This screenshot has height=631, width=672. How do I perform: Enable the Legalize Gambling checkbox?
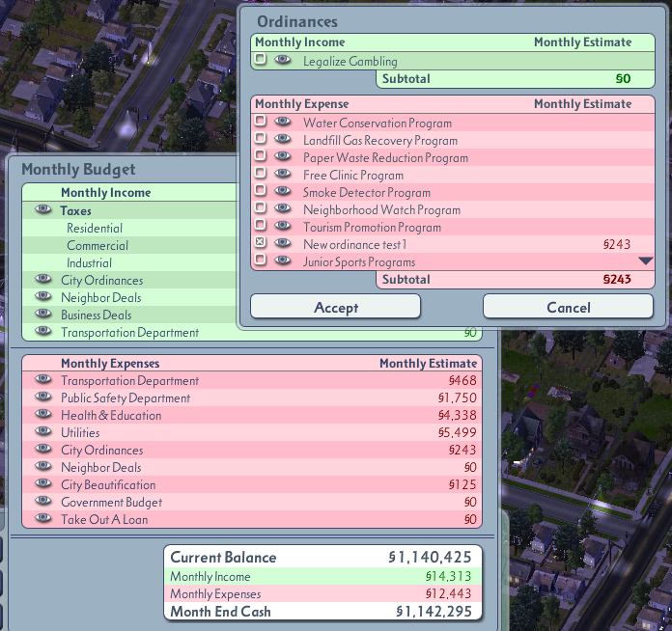click(260, 59)
